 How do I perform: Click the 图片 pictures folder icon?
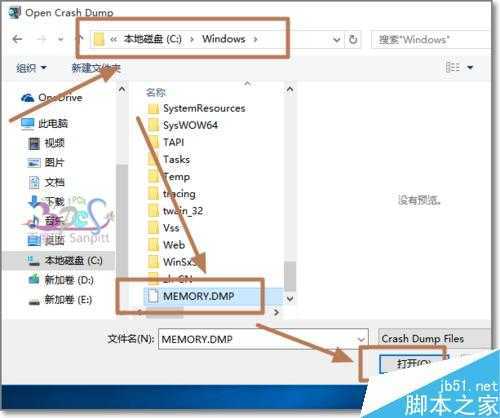click(x=34, y=163)
